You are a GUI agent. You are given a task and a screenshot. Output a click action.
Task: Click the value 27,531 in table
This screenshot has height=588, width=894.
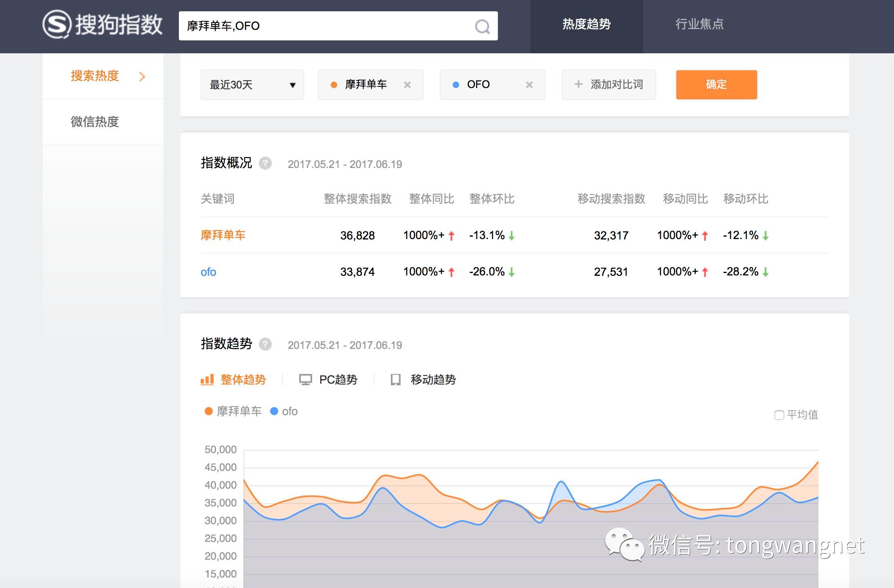coord(611,272)
